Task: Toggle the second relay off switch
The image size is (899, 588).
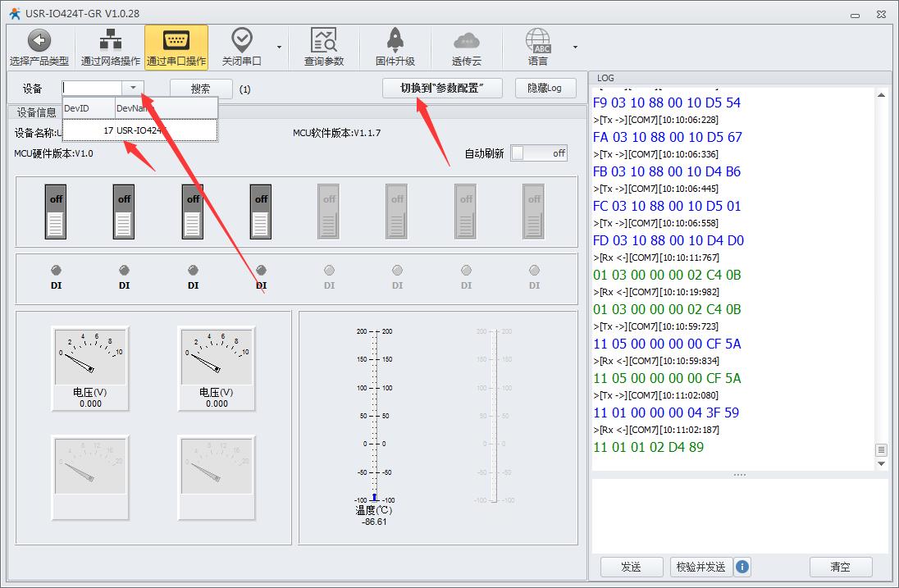Action: coord(124,212)
